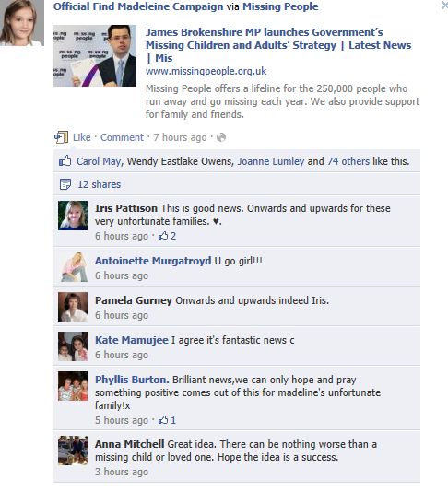Click the Comment link under the post
448x492 pixels.
pyautogui.click(x=122, y=137)
